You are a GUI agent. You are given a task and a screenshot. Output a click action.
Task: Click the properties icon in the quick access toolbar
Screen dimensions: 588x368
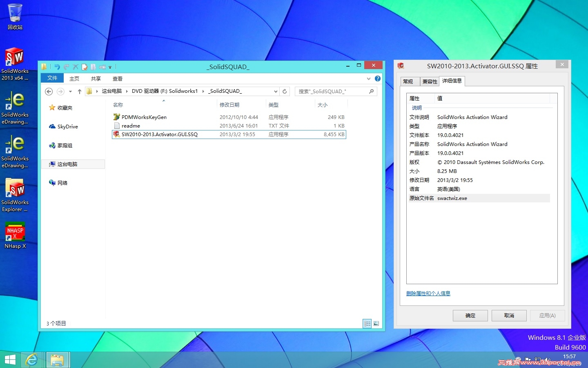pos(85,67)
